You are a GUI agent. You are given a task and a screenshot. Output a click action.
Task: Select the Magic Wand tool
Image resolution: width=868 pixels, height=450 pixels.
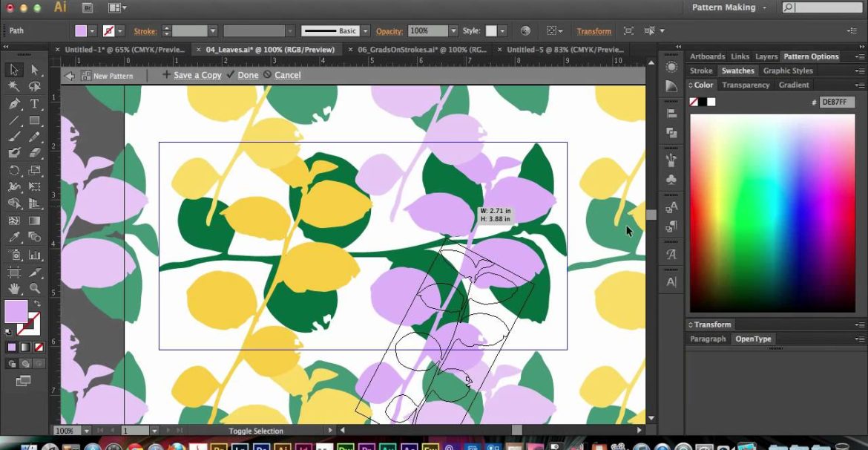click(14, 86)
